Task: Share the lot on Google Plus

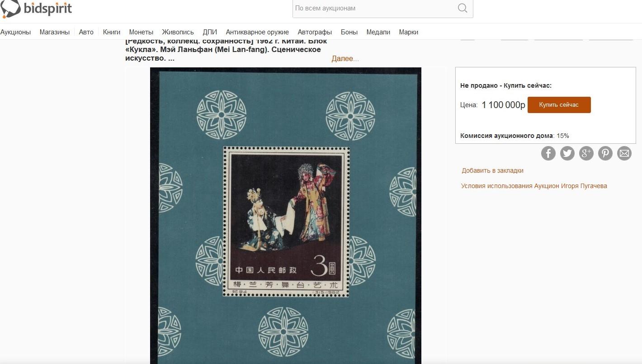Action: 586,153
